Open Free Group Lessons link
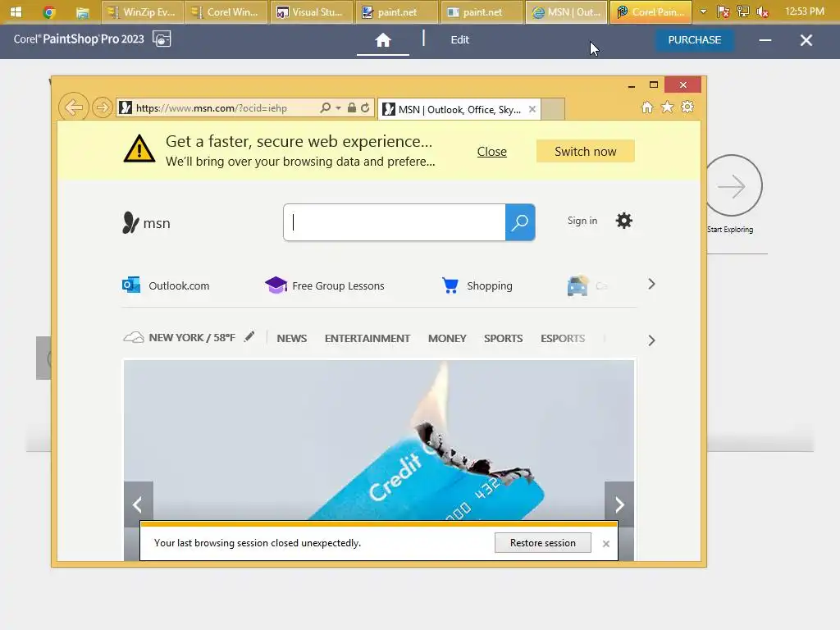This screenshot has width=840, height=630. (325, 285)
